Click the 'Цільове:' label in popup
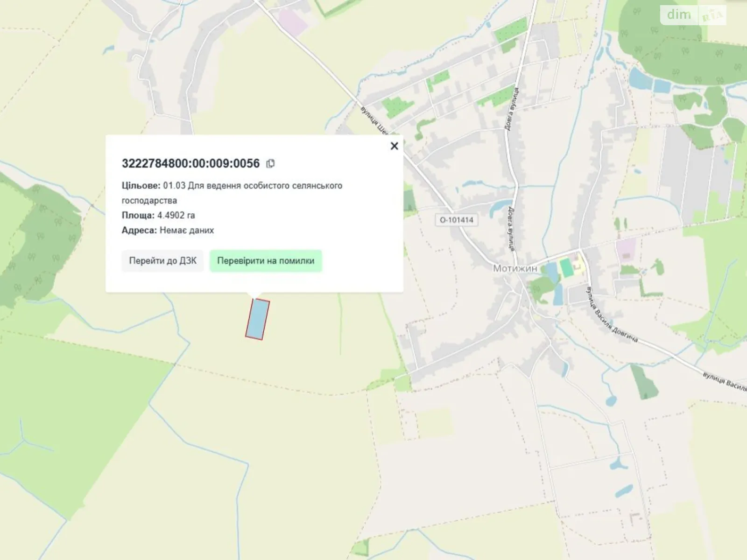The height and width of the screenshot is (560, 747). coord(141,186)
